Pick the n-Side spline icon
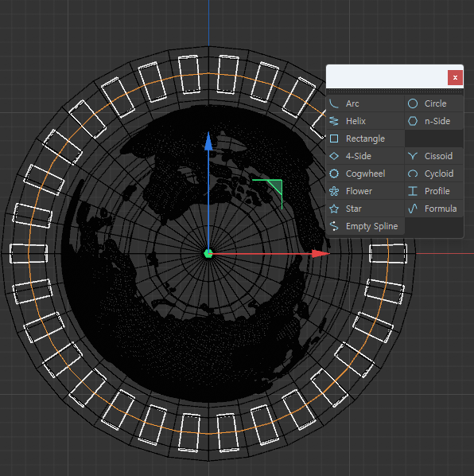The image size is (474, 476). pos(413,121)
